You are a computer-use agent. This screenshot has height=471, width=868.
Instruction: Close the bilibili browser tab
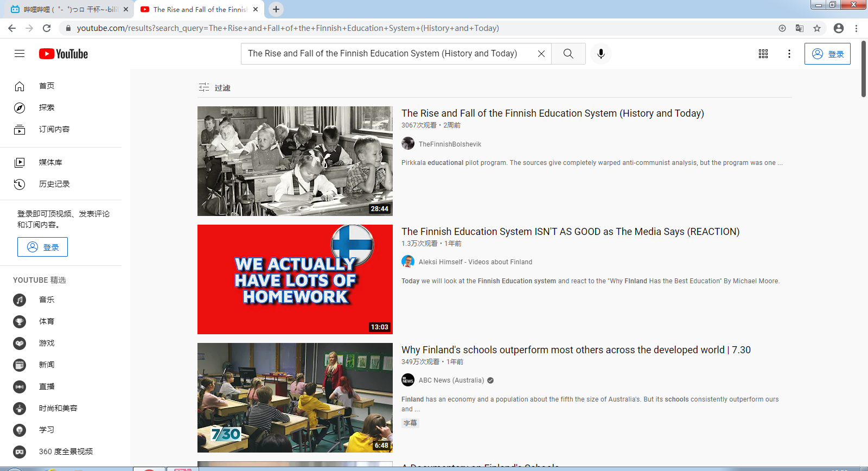[126, 9]
